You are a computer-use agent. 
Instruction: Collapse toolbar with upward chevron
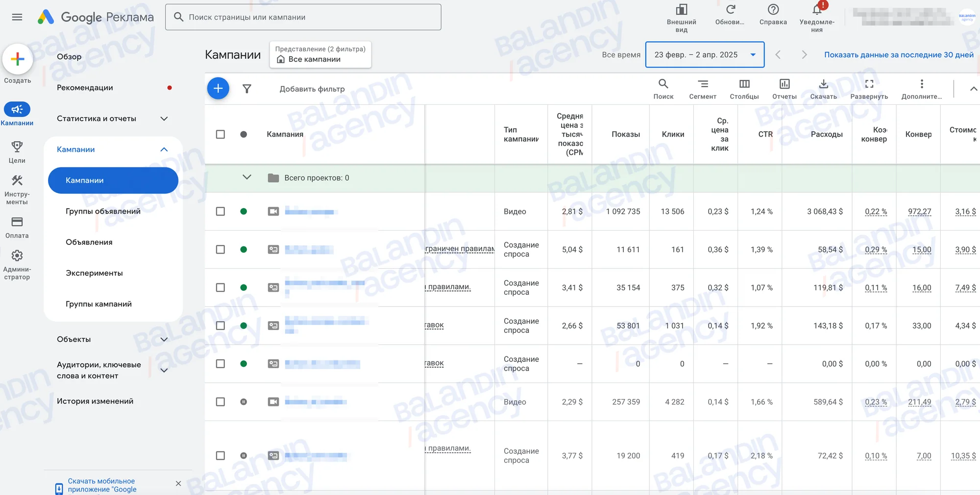973,89
